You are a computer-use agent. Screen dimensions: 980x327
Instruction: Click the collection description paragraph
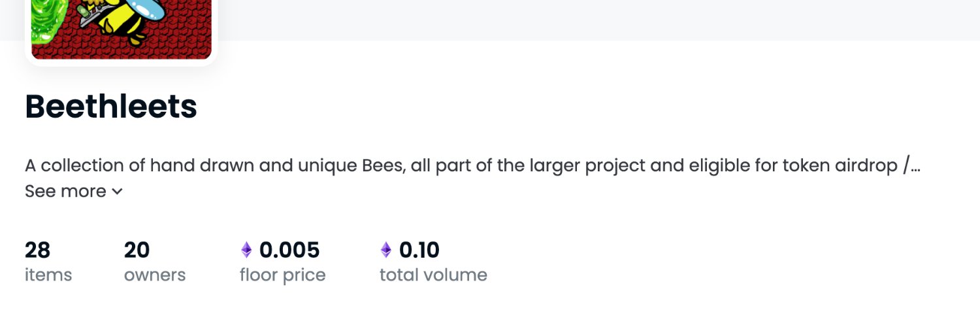[x=472, y=165]
